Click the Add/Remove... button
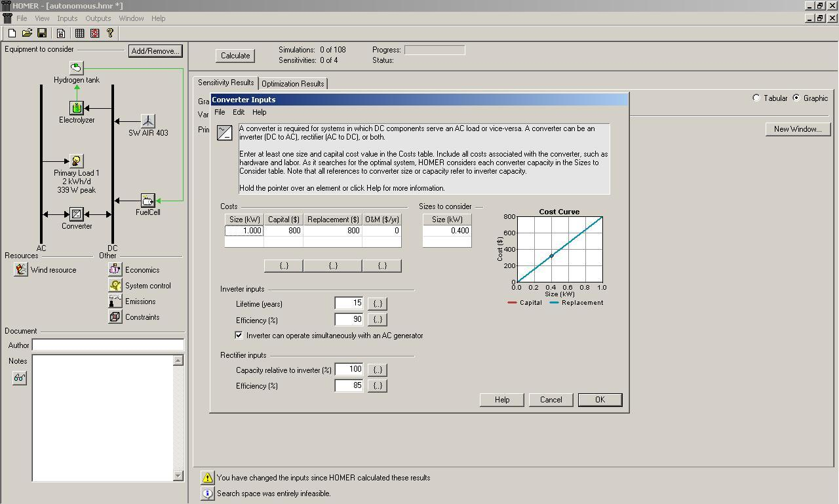 [x=155, y=50]
